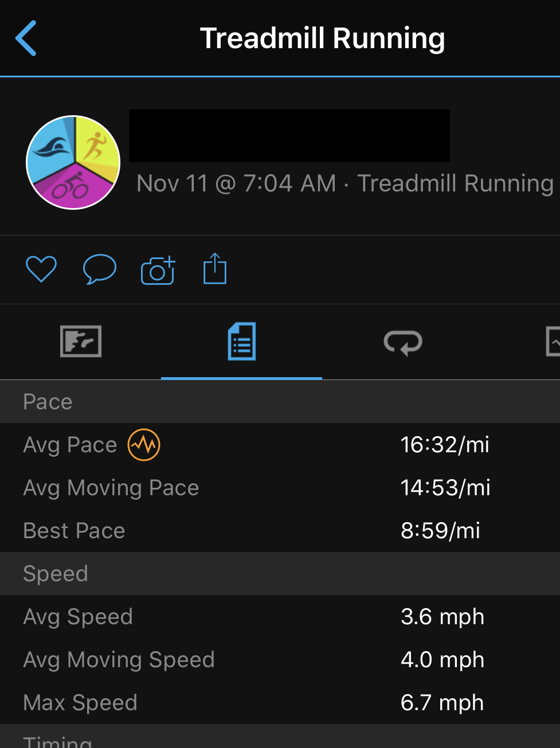The height and width of the screenshot is (748, 560).
Task: Tap the Nov 11 activity date line
Action: (345, 183)
